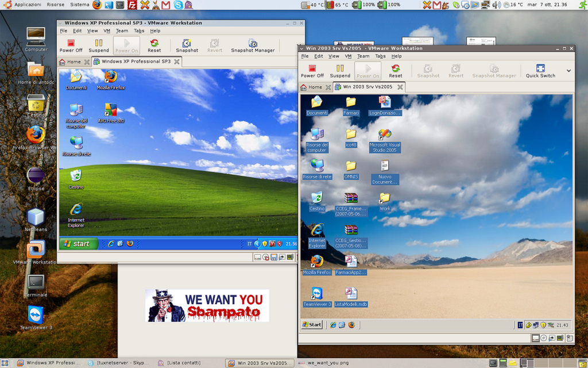The image size is (588, 368).
Task: Open Snapshot Manager in Windows XP VMware window
Action: 253,46
